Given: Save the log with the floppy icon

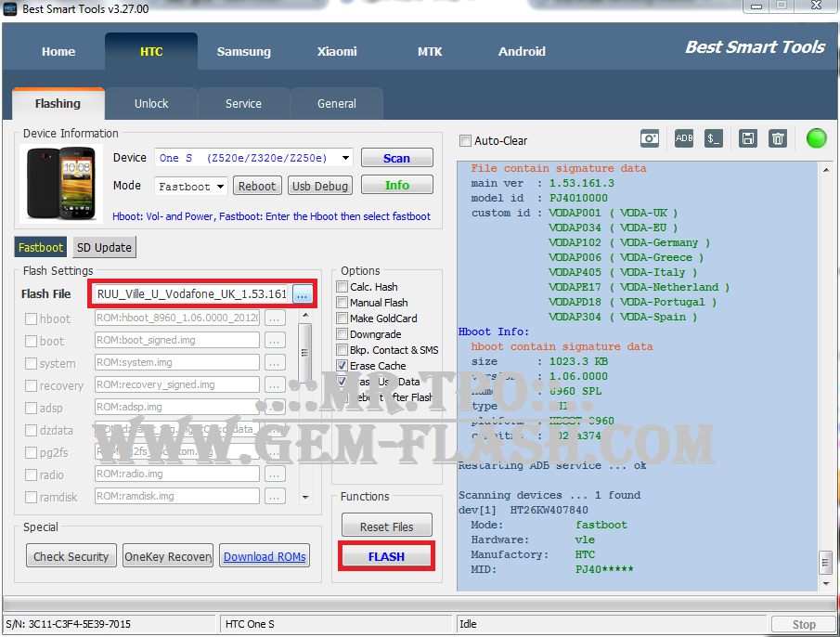Looking at the screenshot, I should (747, 138).
